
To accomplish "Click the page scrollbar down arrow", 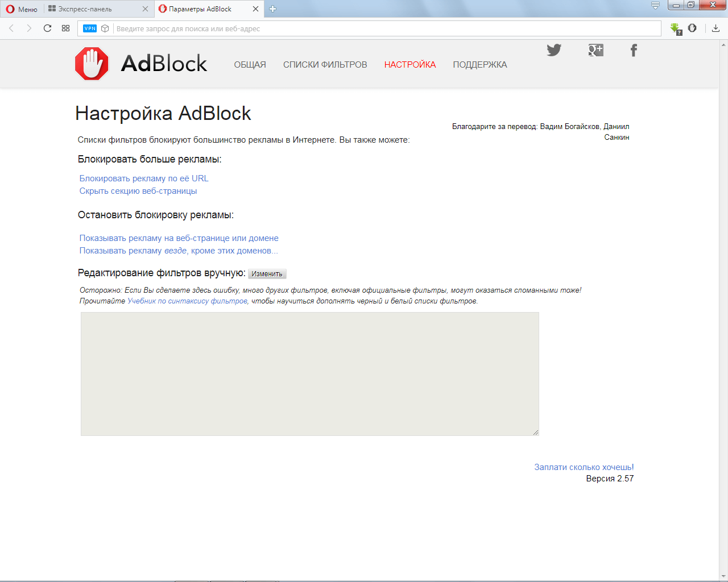I will tap(723, 577).
